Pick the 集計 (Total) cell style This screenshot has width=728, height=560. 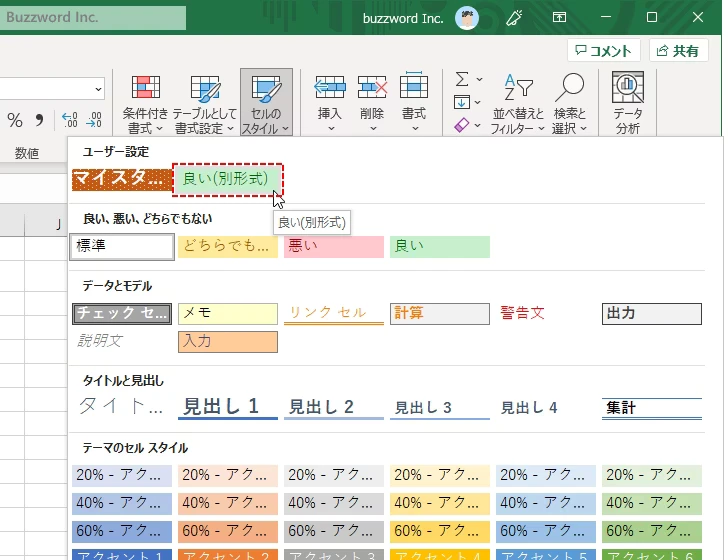tap(651, 407)
